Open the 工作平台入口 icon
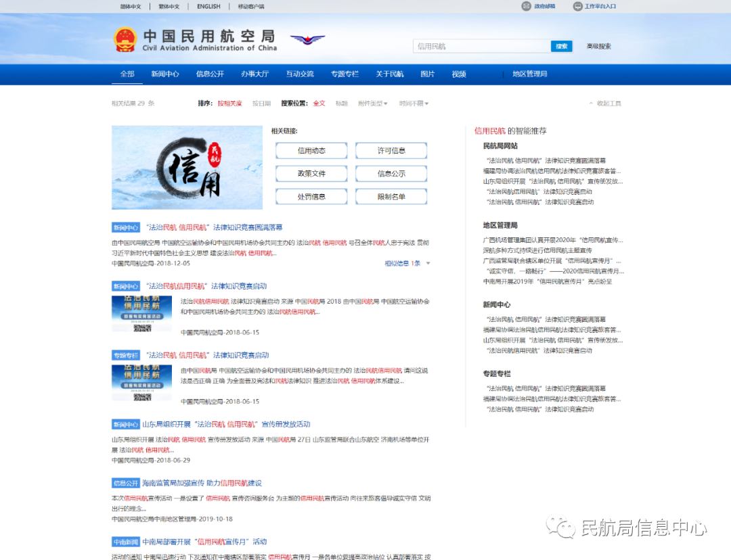This screenshot has height=560, width=731. click(x=577, y=6)
